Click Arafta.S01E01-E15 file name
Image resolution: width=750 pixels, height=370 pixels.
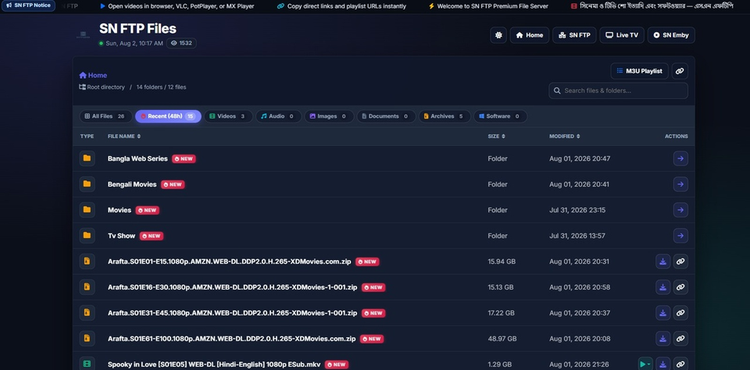(x=230, y=261)
